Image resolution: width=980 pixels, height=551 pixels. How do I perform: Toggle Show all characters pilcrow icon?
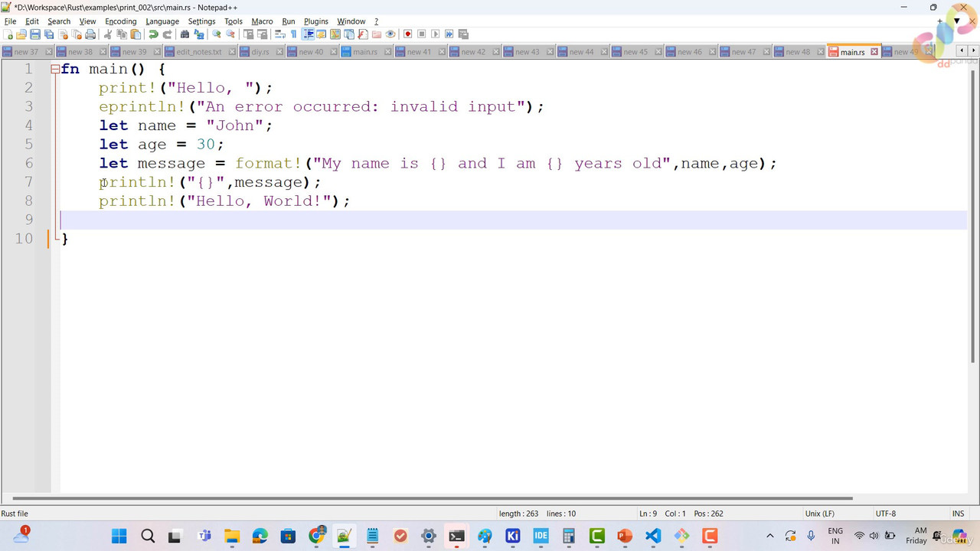pyautogui.click(x=293, y=34)
